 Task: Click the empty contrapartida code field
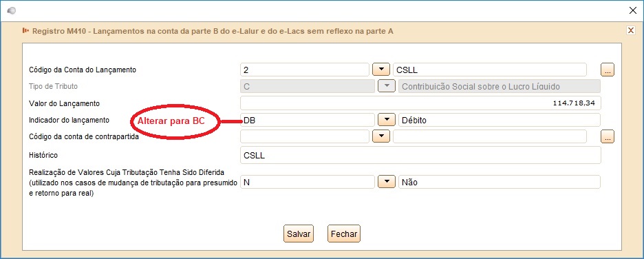305,136
